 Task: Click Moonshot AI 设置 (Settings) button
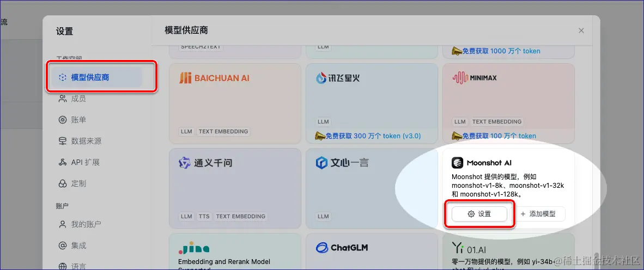[479, 214]
